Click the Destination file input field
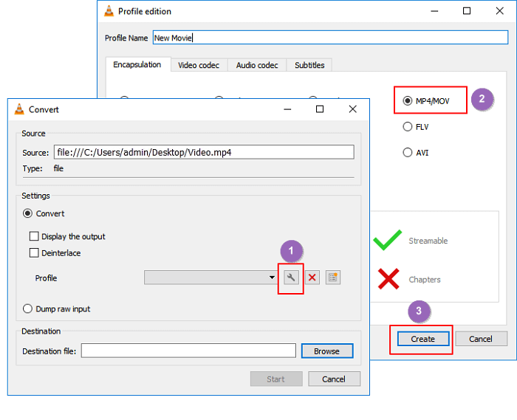 coord(188,351)
